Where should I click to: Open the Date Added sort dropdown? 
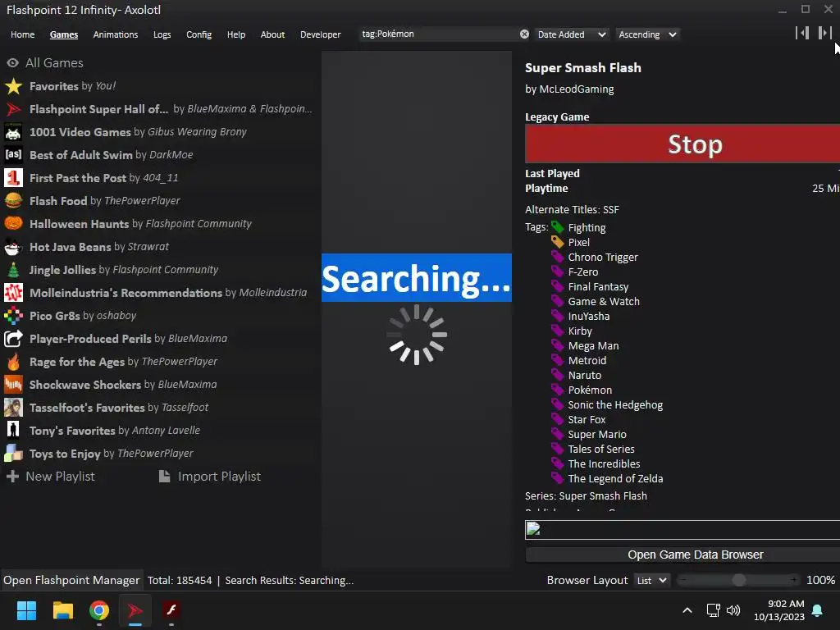click(572, 34)
